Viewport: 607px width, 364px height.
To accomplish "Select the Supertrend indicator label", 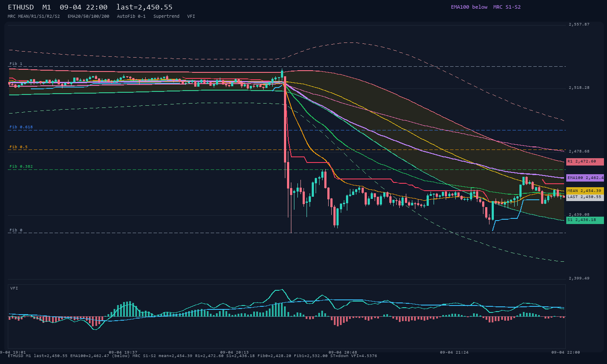I will [166, 16].
